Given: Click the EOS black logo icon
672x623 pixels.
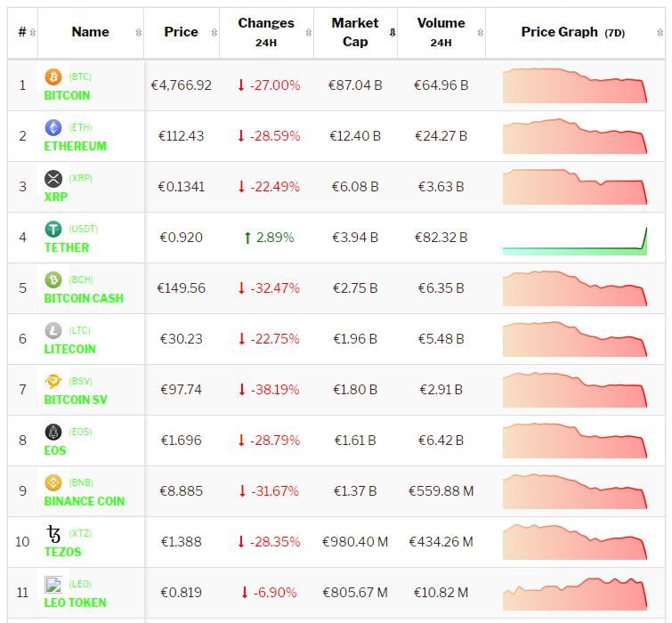Looking at the screenshot, I should click(53, 432).
